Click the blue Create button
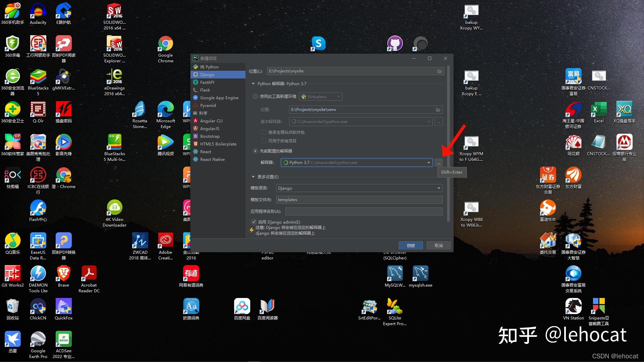This screenshot has width=644, height=362. pos(411,245)
